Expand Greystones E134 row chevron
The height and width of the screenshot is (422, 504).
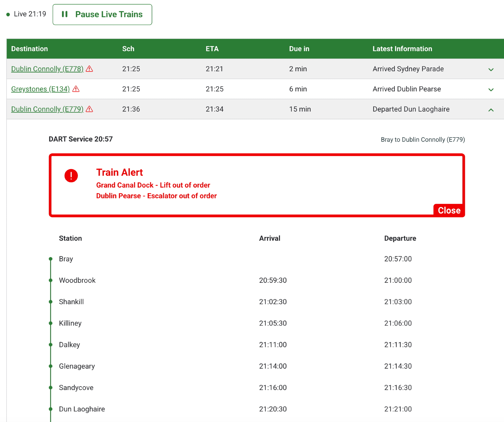491,90
